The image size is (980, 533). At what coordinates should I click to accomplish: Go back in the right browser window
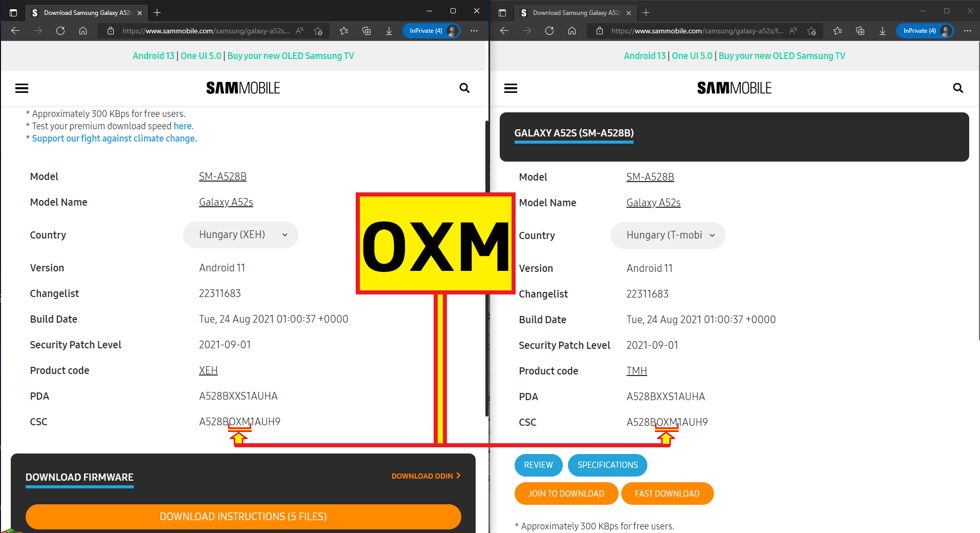504,31
